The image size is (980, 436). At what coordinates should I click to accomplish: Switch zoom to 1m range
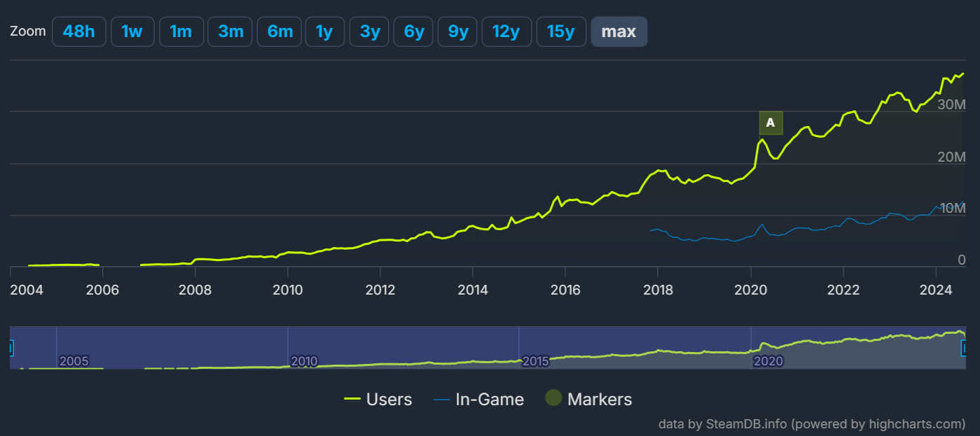point(181,31)
